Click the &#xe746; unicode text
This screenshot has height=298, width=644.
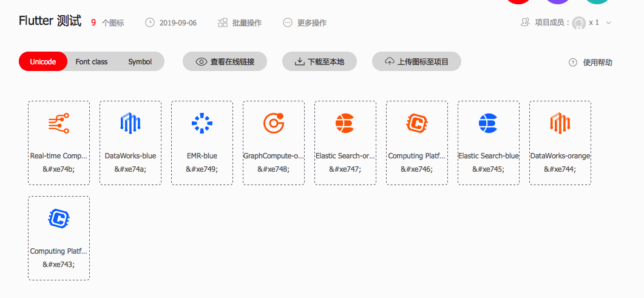point(417,169)
